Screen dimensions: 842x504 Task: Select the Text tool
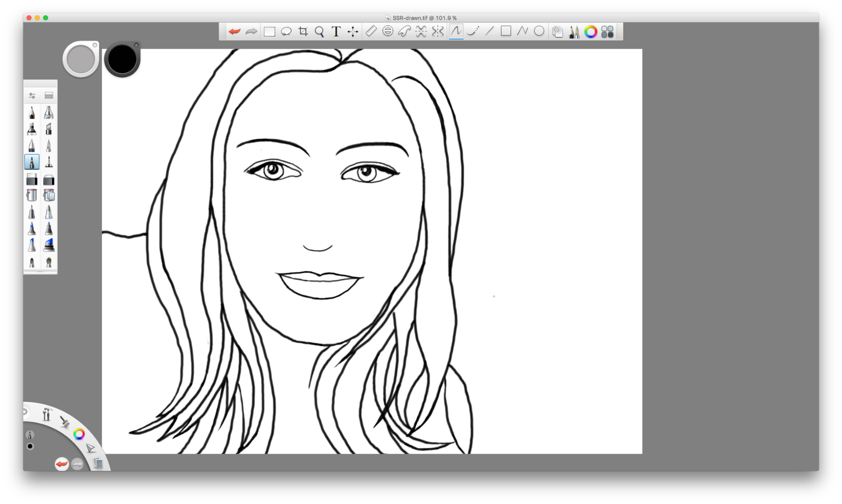pyautogui.click(x=336, y=32)
